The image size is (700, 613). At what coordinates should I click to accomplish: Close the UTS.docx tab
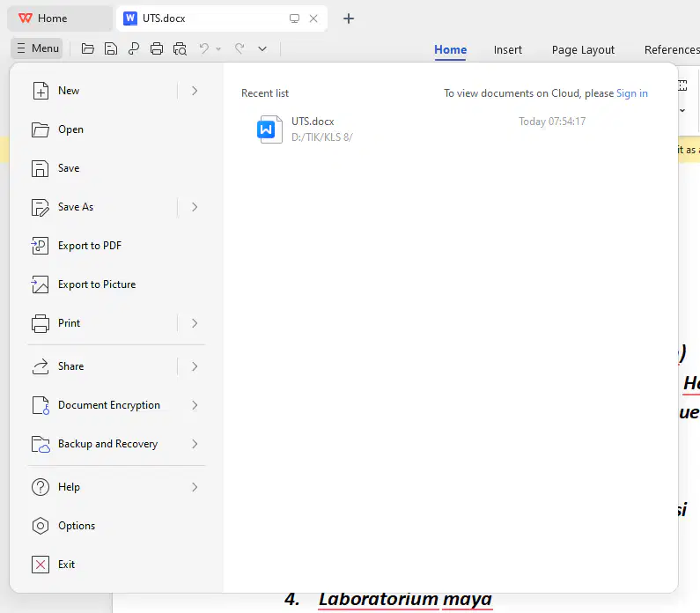[313, 18]
